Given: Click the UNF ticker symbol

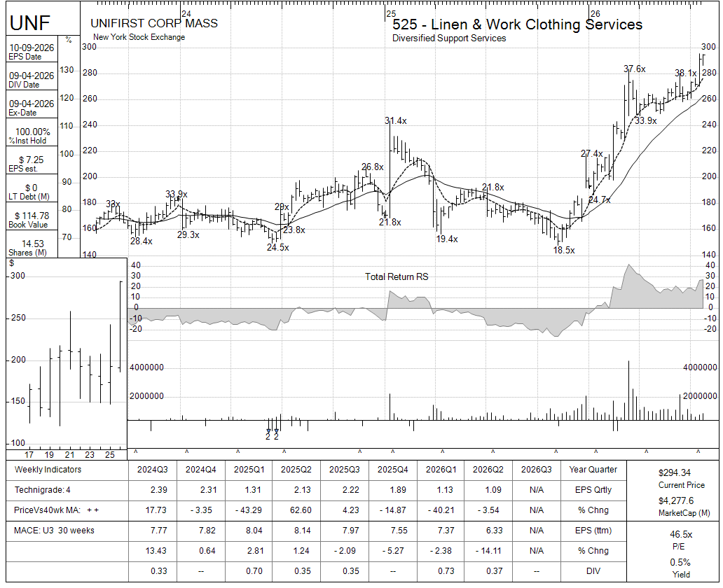Looking at the screenshot, I should coord(29,22).
